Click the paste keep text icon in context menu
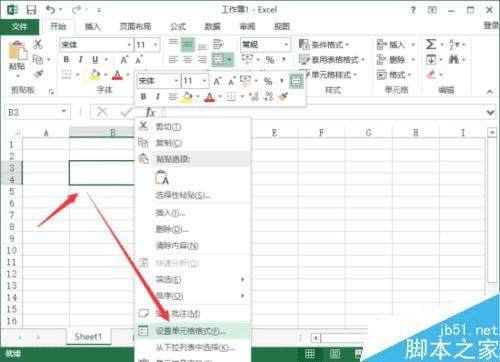Viewport: 500px width, 362px height. [x=162, y=177]
